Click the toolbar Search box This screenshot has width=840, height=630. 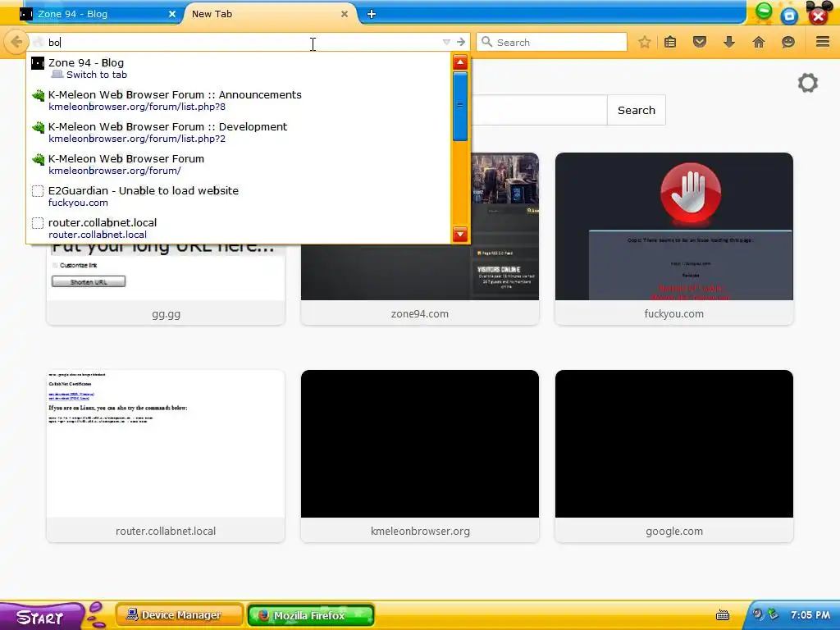552,42
